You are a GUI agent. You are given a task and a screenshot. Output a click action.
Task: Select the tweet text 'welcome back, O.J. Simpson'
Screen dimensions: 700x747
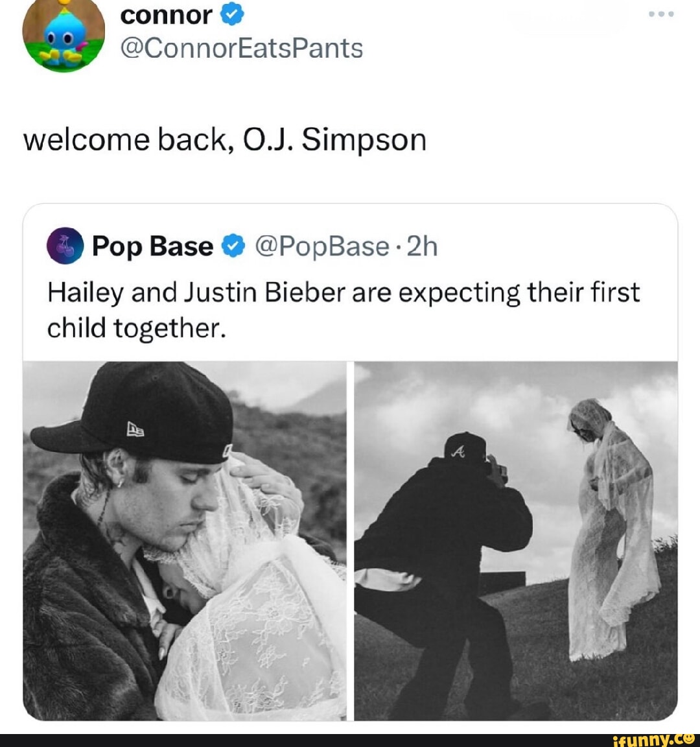pyautogui.click(x=224, y=138)
